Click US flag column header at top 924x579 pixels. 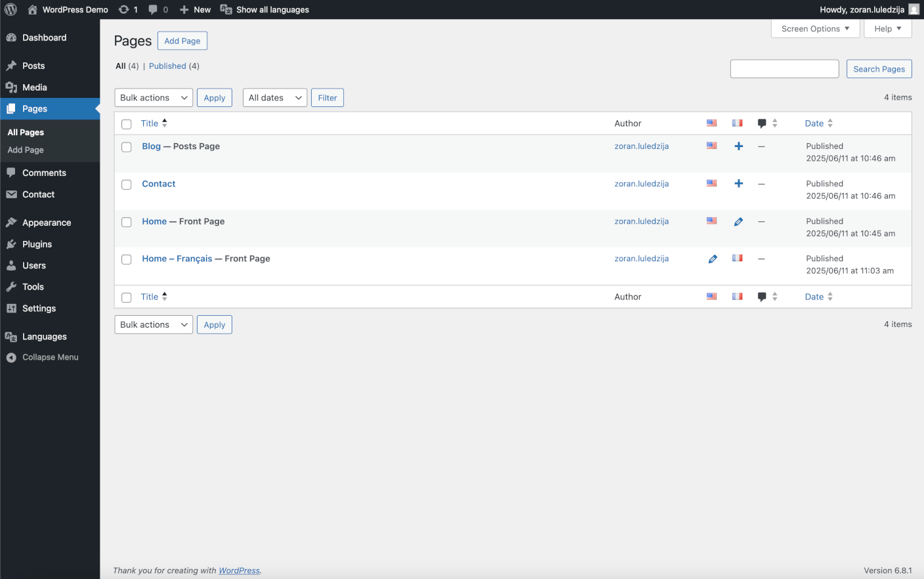click(712, 123)
